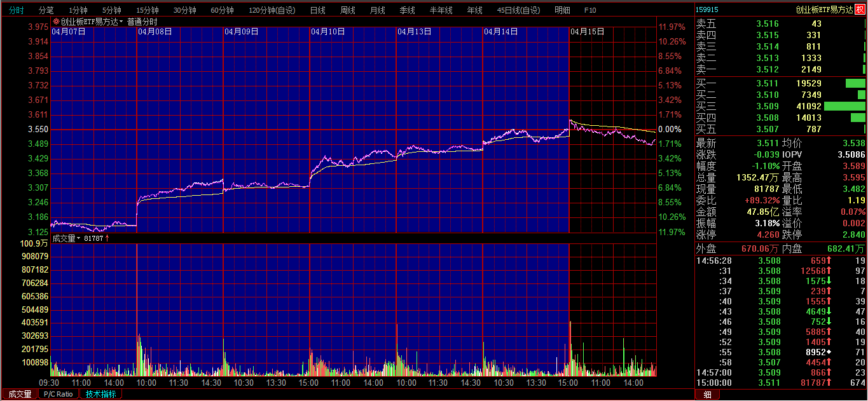
Task: Click the 买二 row price 3.510
Action: [767, 95]
